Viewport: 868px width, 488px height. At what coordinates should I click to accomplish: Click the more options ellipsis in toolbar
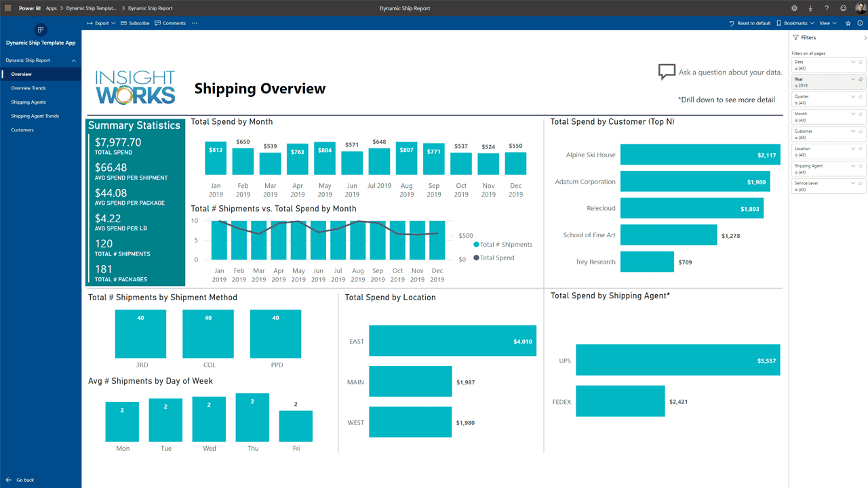195,23
